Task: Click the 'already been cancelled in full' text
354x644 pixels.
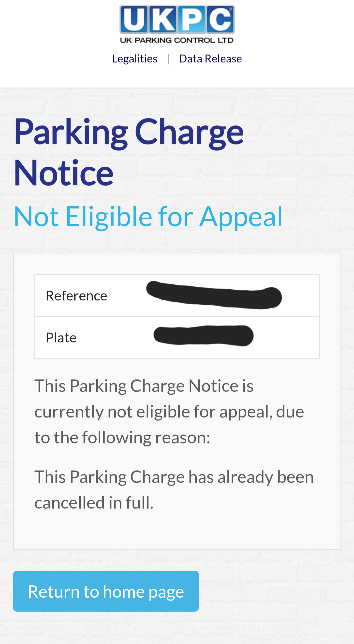Action: pos(174,490)
